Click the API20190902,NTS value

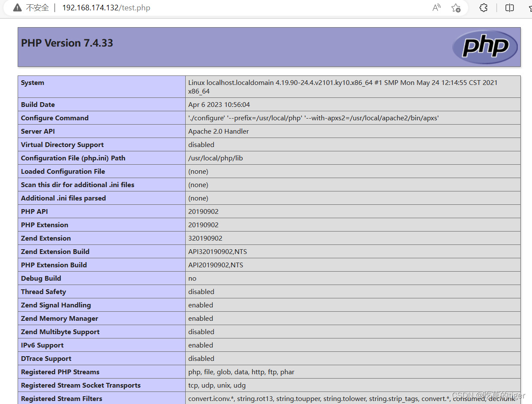click(x=216, y=265)
